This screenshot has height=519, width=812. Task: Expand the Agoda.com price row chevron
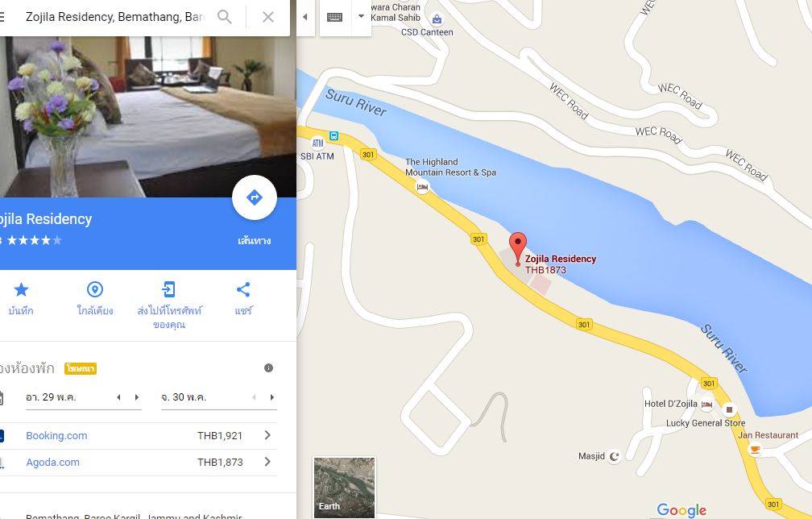click(x=267, y=462)
